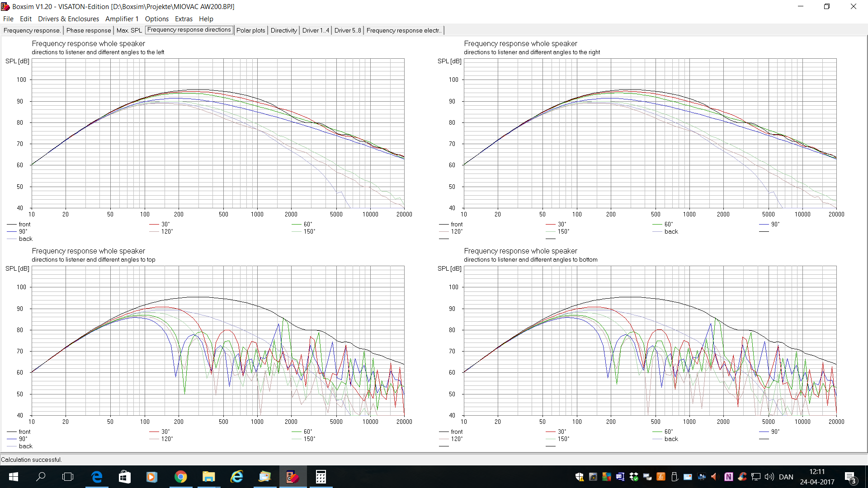Select the Frequency response directions tab
Image resolution: width=868 pixels, height=488 pixels.
pyautogui.click(x=189, y=30)
